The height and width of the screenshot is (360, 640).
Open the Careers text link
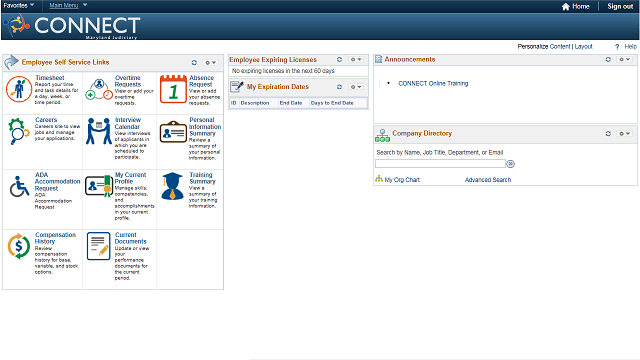tap(46, 120)
